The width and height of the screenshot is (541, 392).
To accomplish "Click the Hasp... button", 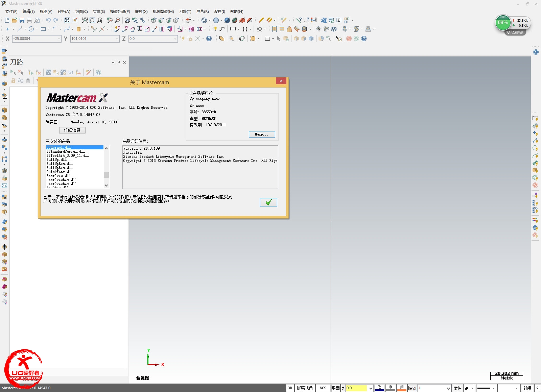I will 262,134.
